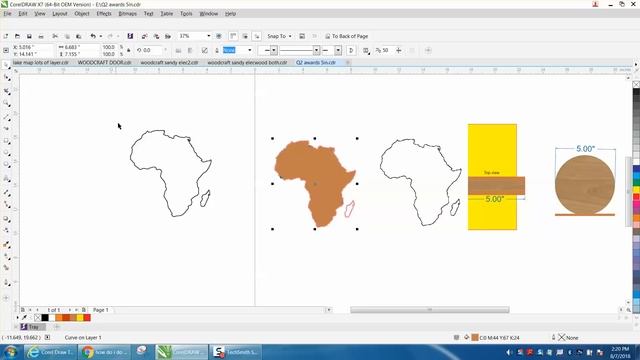Click the Copy icon

click(67, 36)
